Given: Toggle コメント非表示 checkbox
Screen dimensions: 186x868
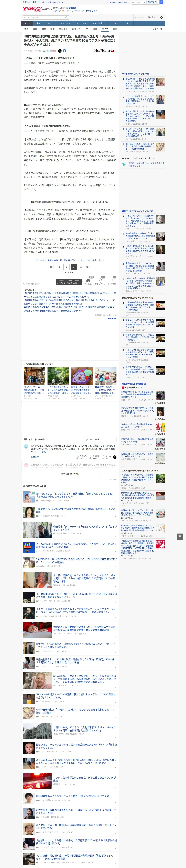Looking at the screenshot, I should (x=102, y=479).
